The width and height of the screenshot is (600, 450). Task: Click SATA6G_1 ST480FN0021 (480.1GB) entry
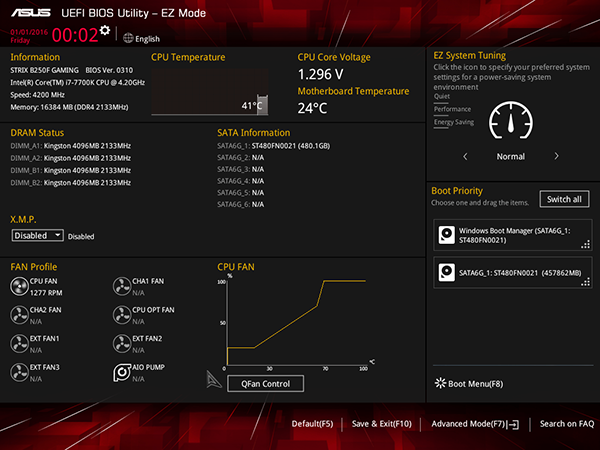tap(274, 146)
